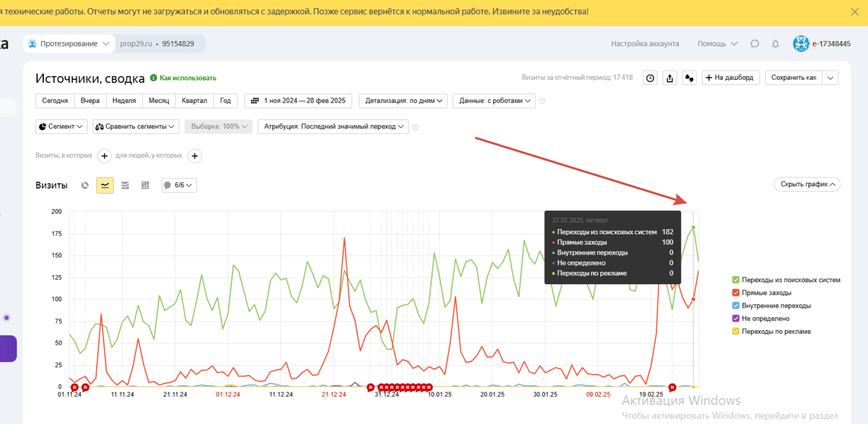Open Сравнить сегменты dropdown

click(x=136, y=127)
